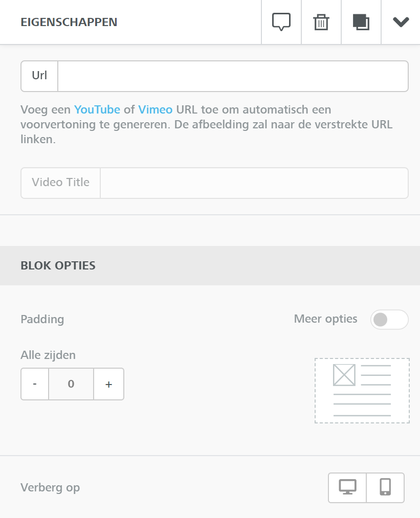Duplicate block with the copy icon
Image resolution: width=420 pixels, height=518 pixels.
coord(361,22)
